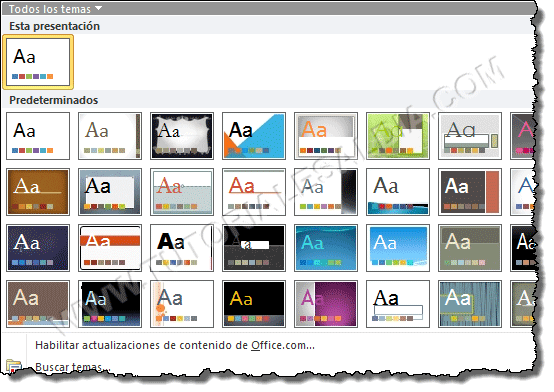Select the white theme with black right edge
The width and height of the screenshot is (554, 392).
(326, 192)
